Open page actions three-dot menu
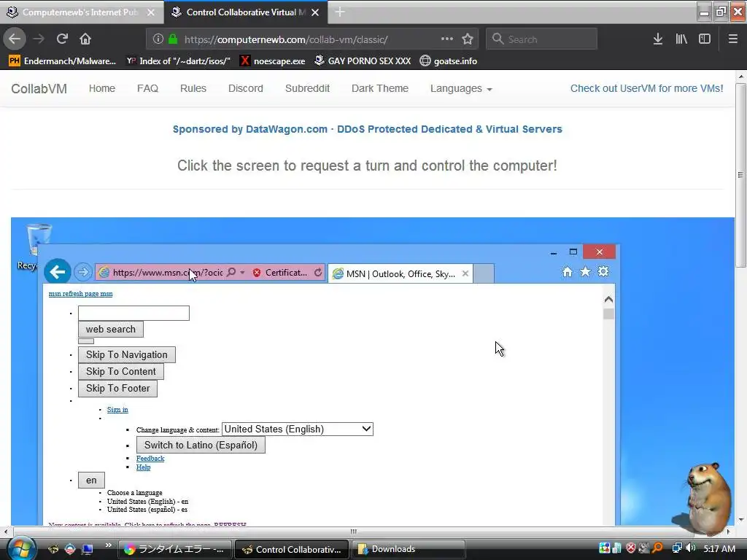747x560 pixels. click(x=447, y=39)
